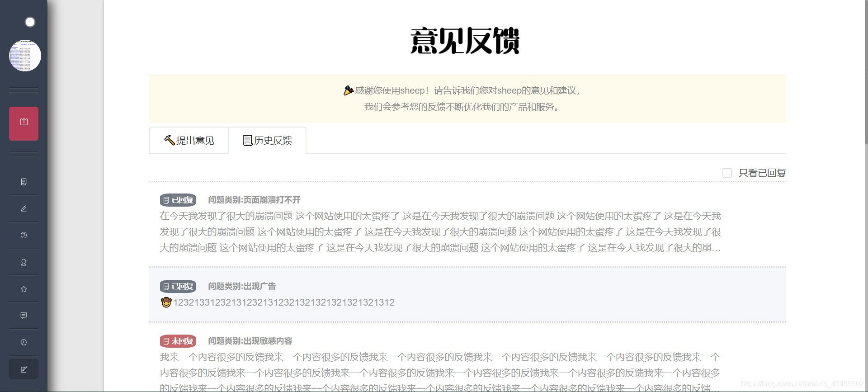The image size is (868, 392).
Task: Click the hammer icon on 提出意见 tab
Action: click(169, 140)
